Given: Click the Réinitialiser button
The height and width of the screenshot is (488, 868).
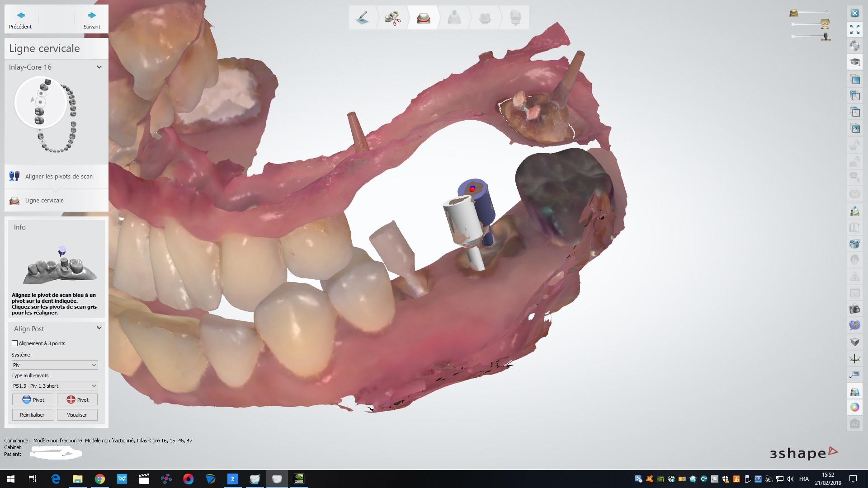Looking at the screenshot, I should tap(33, 415).
